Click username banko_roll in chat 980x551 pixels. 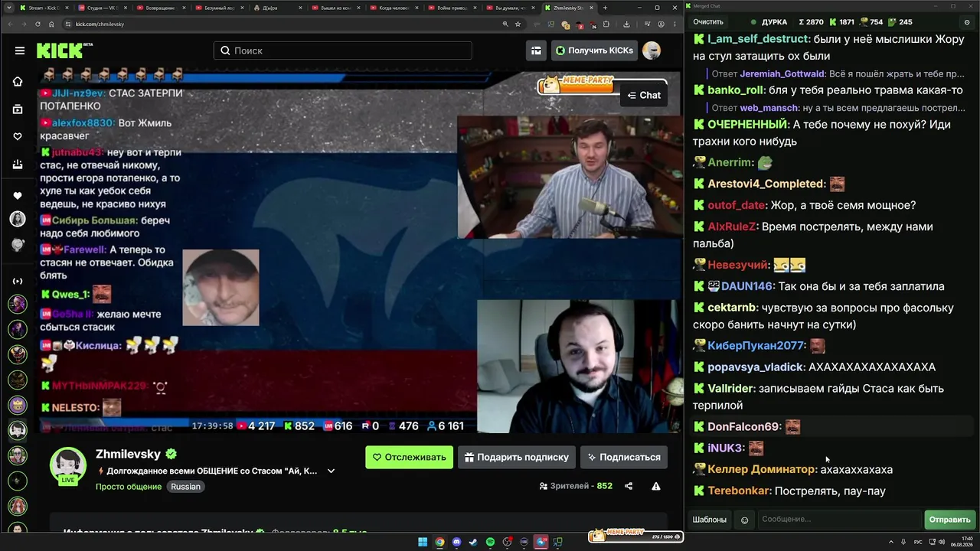[735, 90]
